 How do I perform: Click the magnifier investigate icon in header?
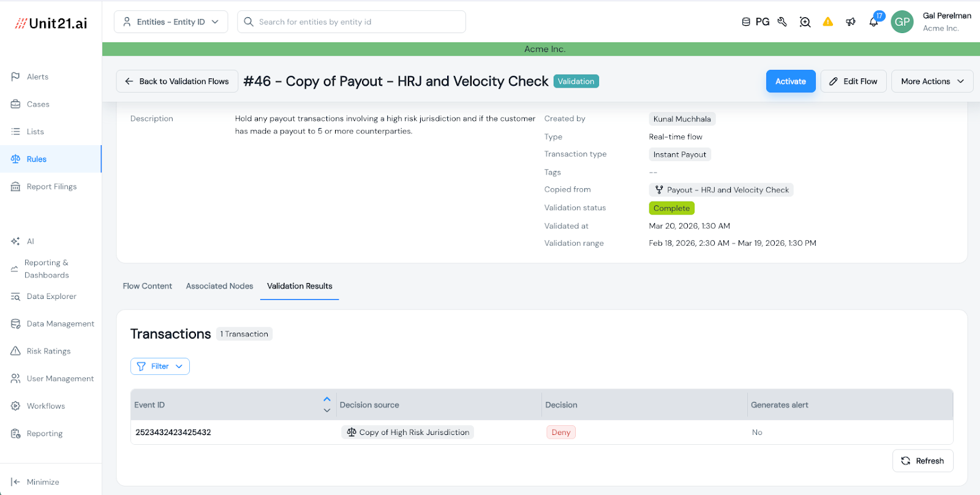(805, 22)
